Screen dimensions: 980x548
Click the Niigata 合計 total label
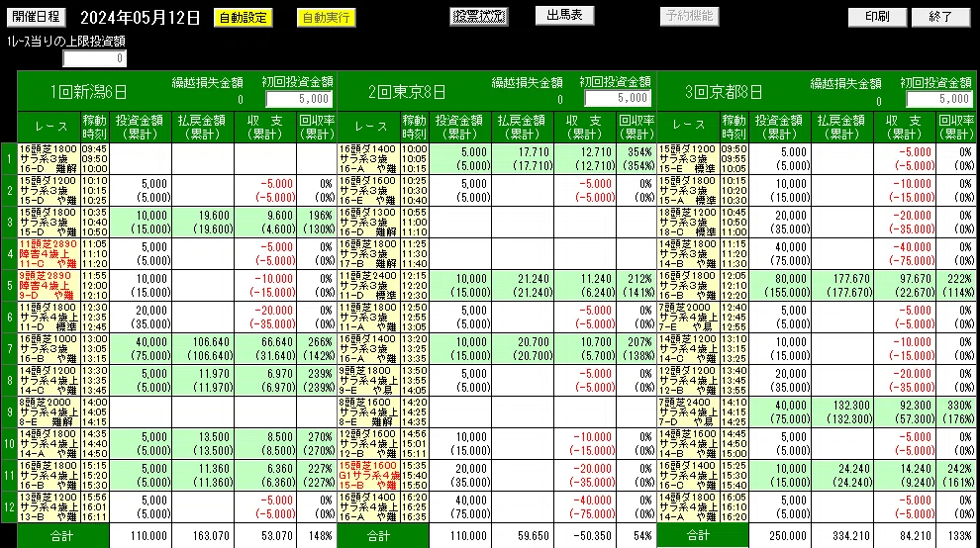(62, 536)
